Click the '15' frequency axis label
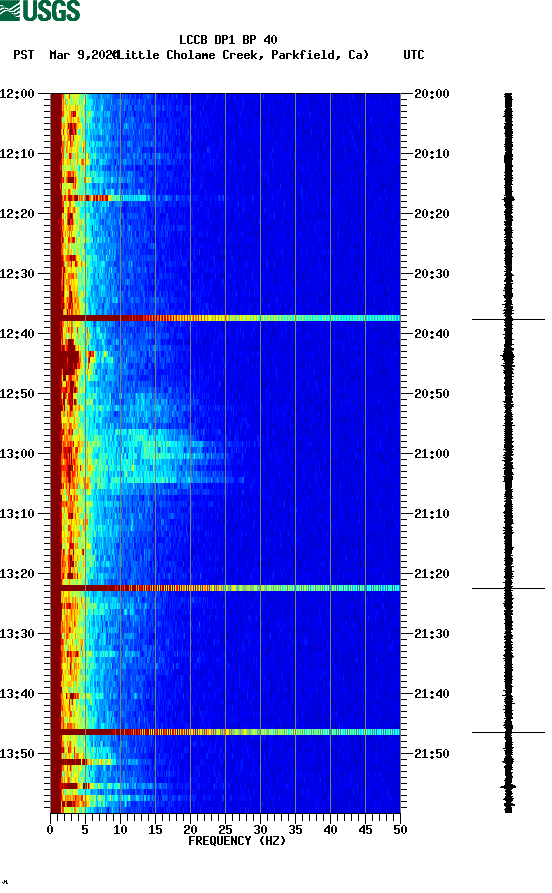 pos(155,830)
